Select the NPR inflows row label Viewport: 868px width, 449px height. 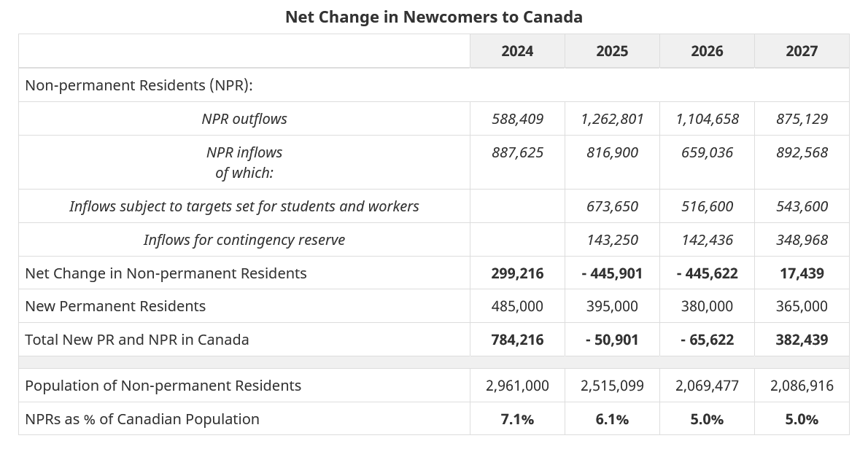point(244,152)
